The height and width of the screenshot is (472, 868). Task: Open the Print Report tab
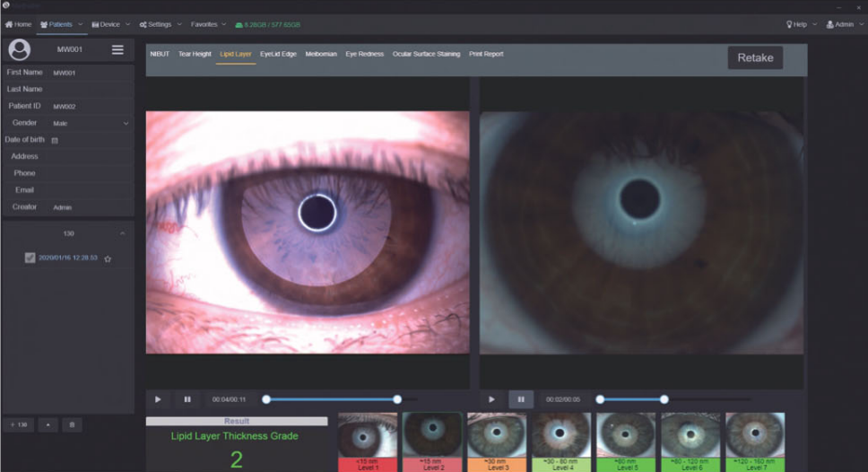(486, 54)
